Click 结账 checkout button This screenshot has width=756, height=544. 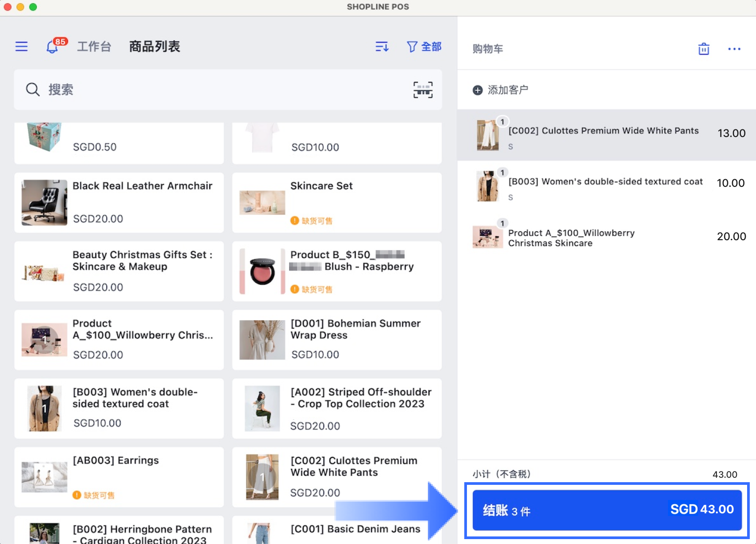coord(607,510)
